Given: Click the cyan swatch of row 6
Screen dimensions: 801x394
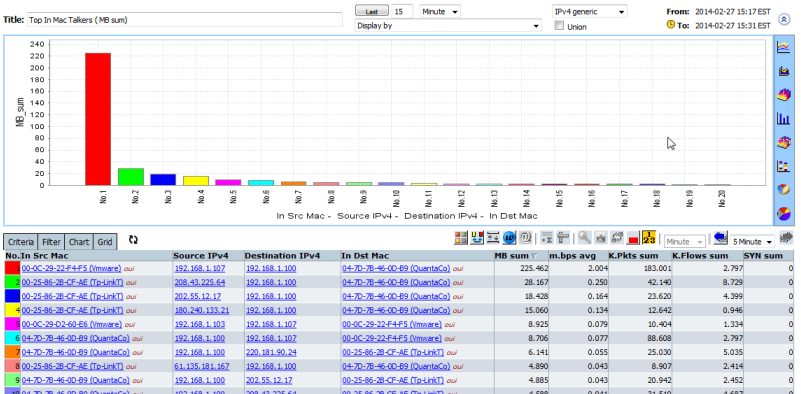Looking at the screenshot, I should pyautogui.click(x=12, y=338).
